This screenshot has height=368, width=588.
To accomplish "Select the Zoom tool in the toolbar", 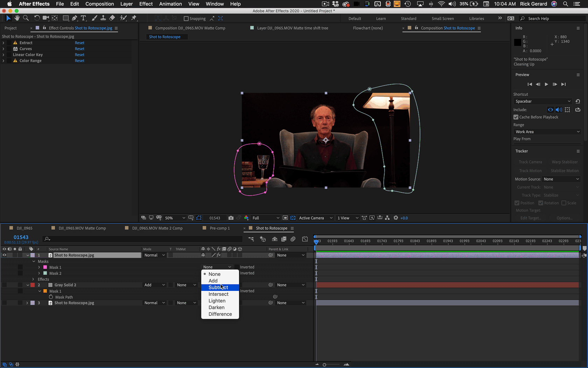I will pos(26,18).
